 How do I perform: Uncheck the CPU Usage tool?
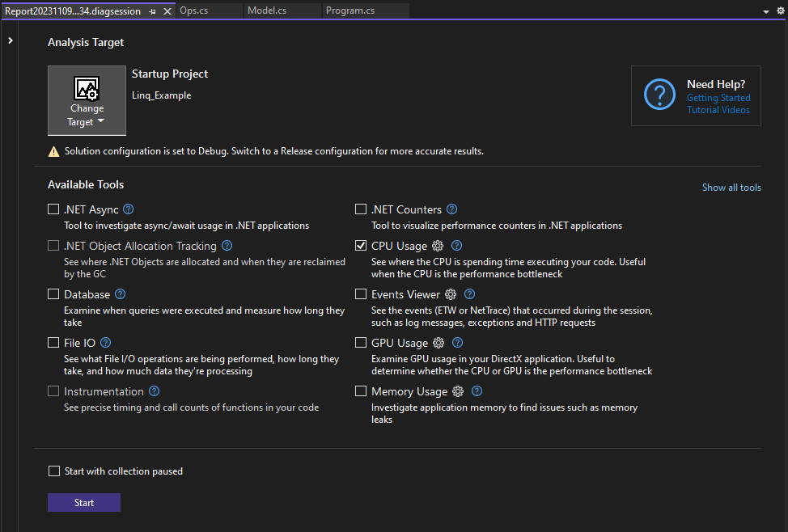[x=361, y=245]
